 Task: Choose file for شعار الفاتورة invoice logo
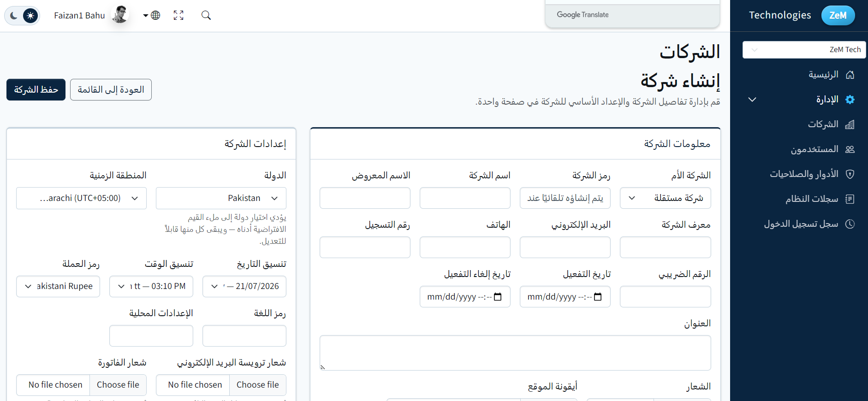[x=118, y=385]
